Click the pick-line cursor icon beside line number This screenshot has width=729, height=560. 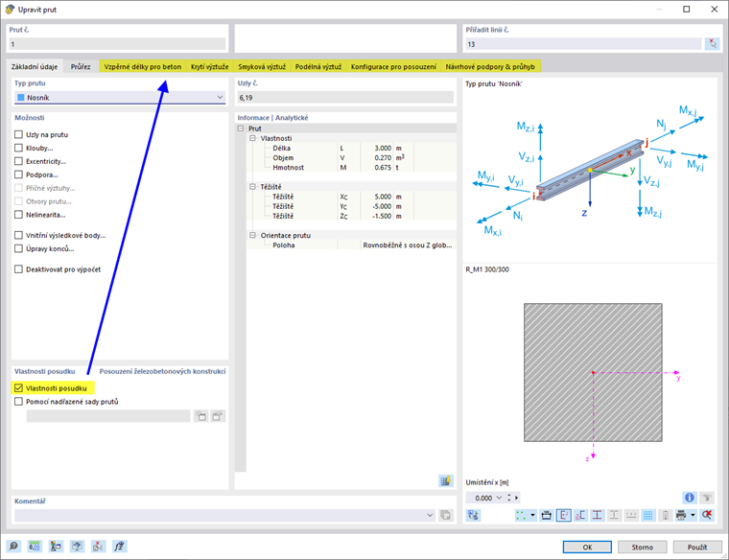click(712, 44)
